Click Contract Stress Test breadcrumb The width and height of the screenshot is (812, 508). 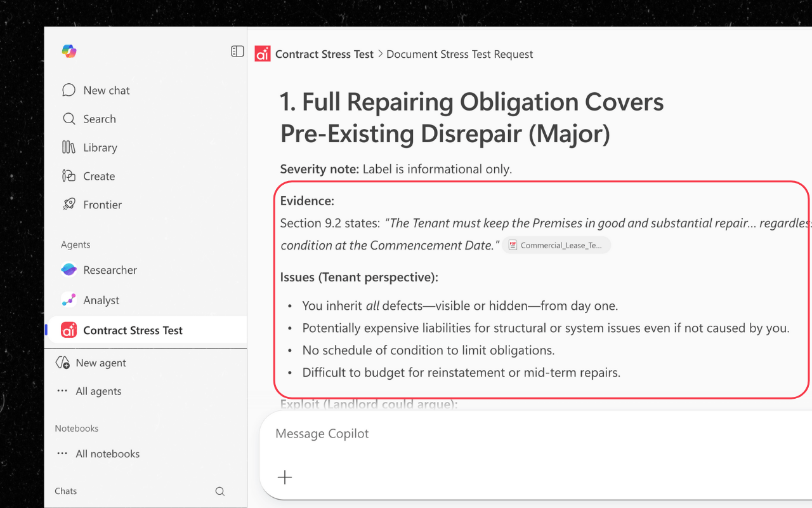(x=324, y=54)
